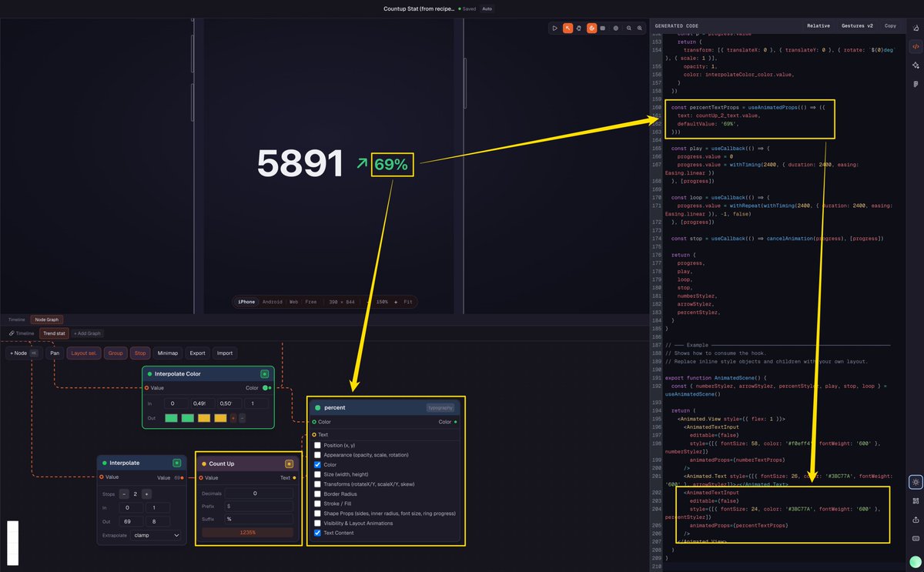Click the Group button
The image size is (924, 572).
[115, 353]
